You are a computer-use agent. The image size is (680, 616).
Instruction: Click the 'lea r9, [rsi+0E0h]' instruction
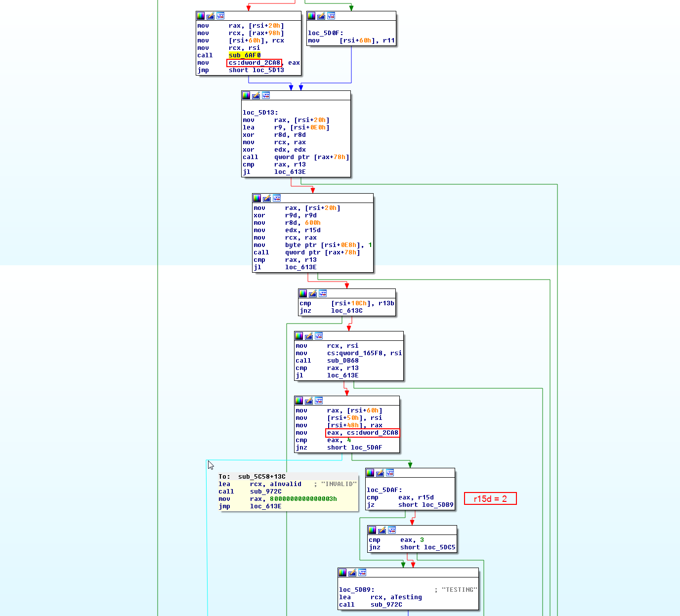286,127
